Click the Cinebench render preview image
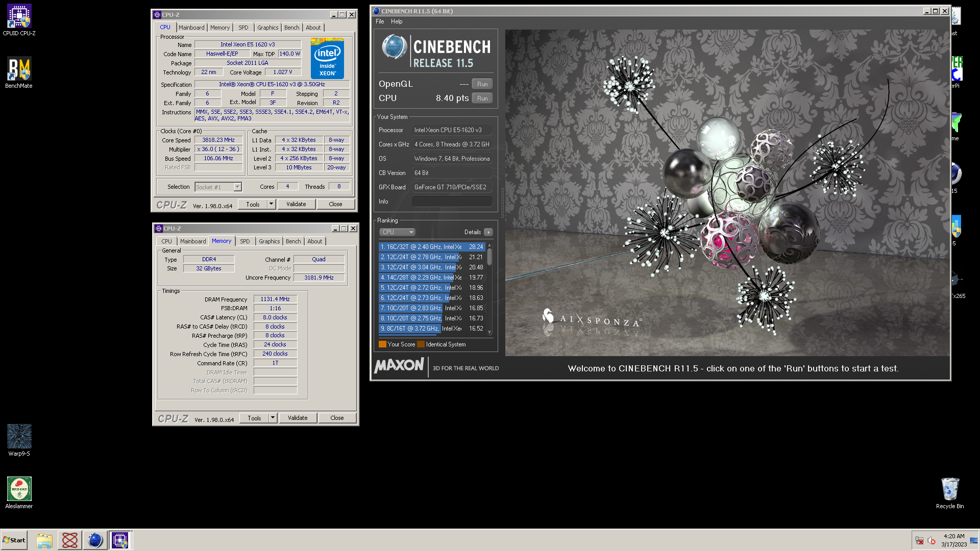980x551 pixels. [x=727, y=192]
